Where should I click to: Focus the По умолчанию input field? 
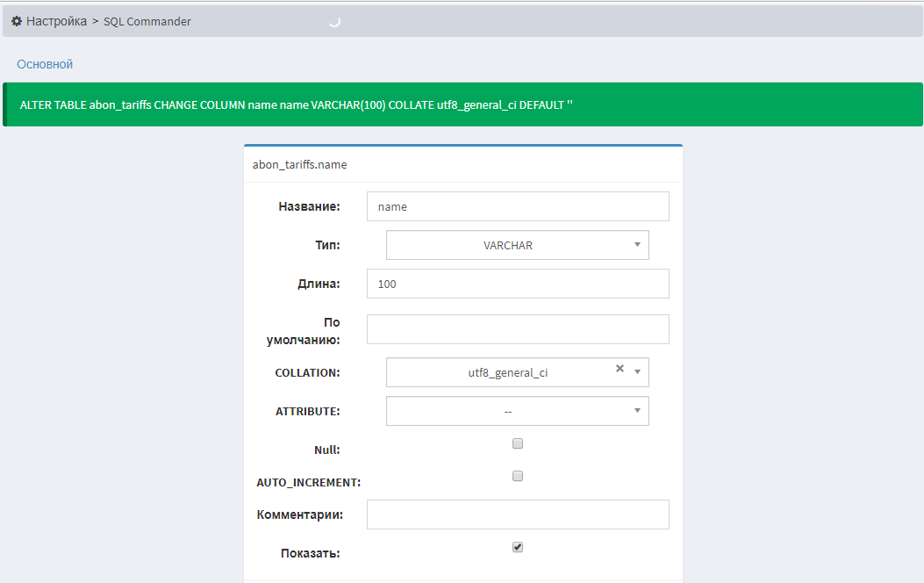click(x=517, y=329)
